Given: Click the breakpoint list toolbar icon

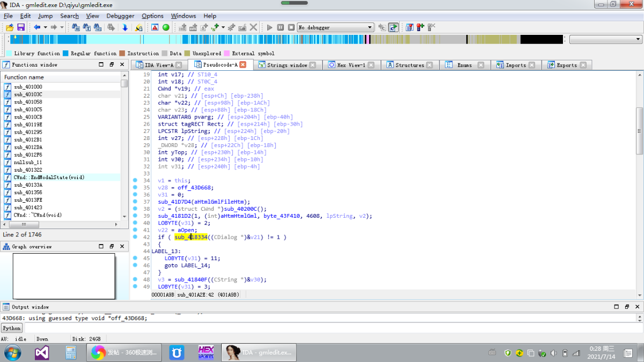Looking at the screenshot, I should (409, 27).
